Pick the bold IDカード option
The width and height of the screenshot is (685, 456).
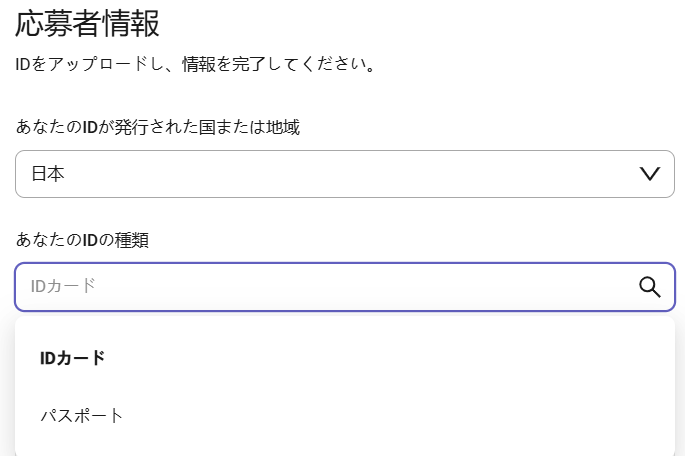pyautogui.click(x=73, y=358)
